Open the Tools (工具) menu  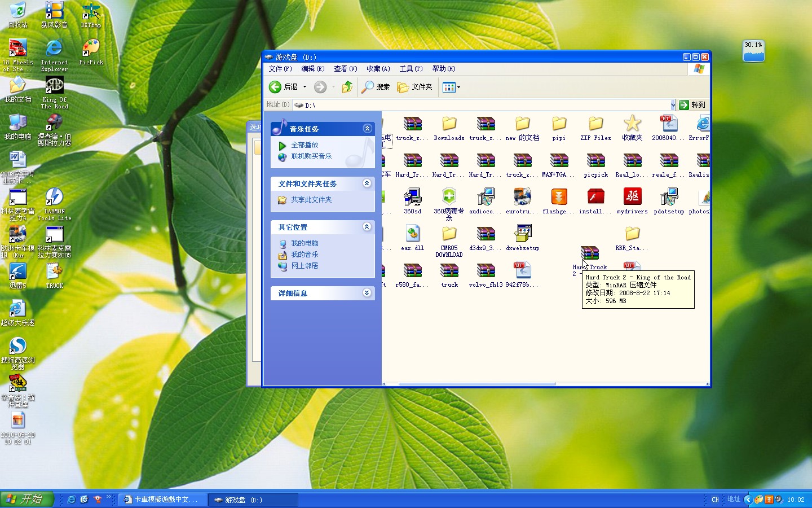tap(411, 69)
